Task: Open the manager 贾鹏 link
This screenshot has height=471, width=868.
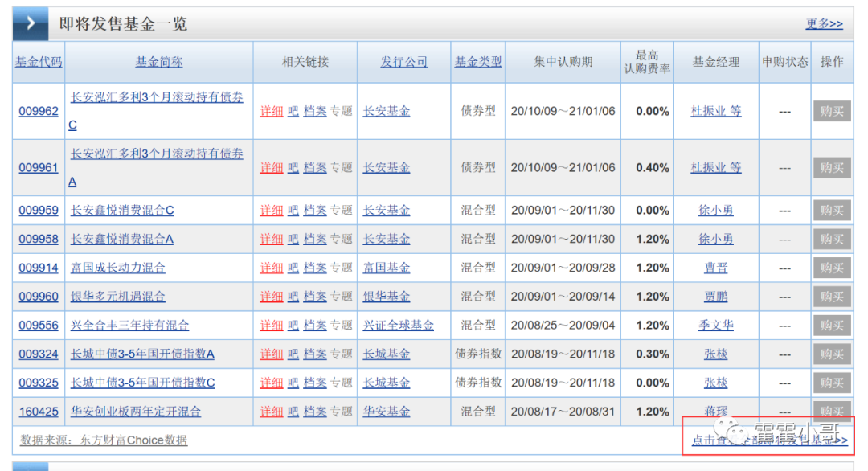Action: (x=716, y=297)
